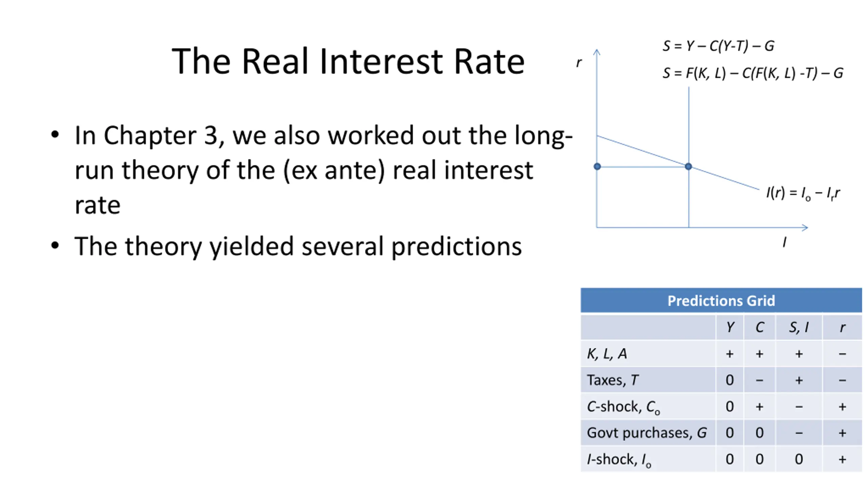Screen dimensions: 868x488
Task: Click the equation S = Y – C(Y-T) – G
Action: tap(718, 46)
